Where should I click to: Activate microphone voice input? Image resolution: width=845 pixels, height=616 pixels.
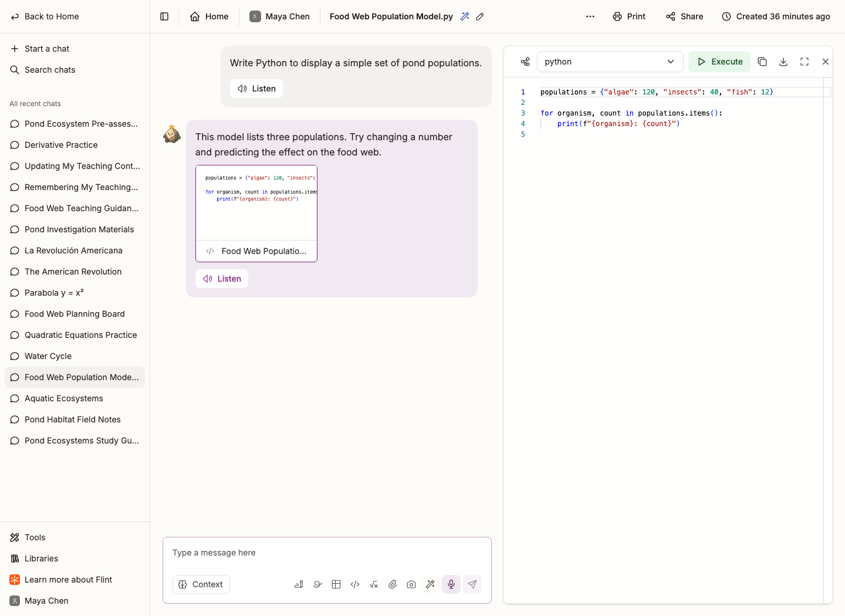point(451,584)
